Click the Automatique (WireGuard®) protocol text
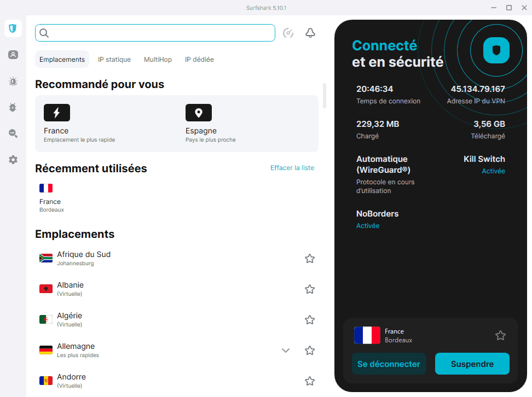Screen dimensions: 532x397 click(x=383, y=165)
